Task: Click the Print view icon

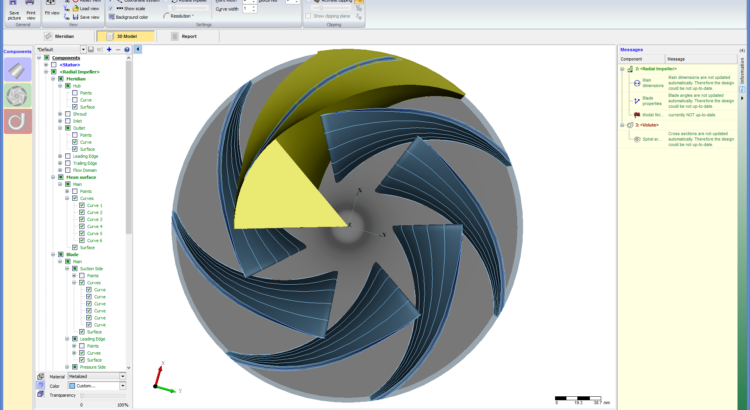Action: click(30, 3)
